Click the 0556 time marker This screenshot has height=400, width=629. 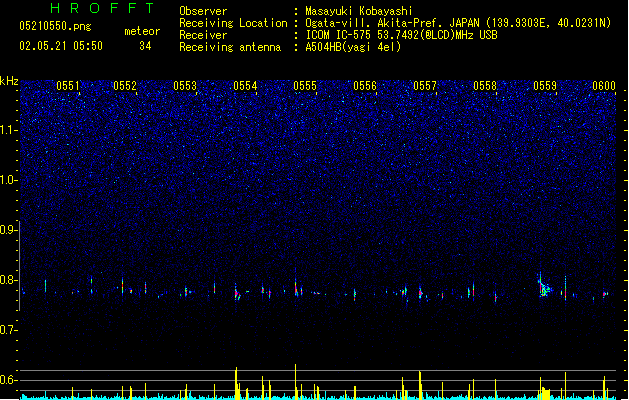(365, 86)
